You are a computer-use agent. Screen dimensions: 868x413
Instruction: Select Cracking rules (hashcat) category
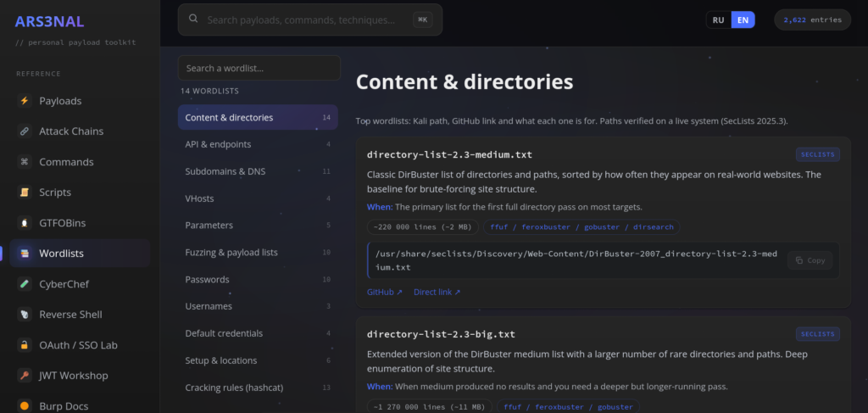pos(258,388)
